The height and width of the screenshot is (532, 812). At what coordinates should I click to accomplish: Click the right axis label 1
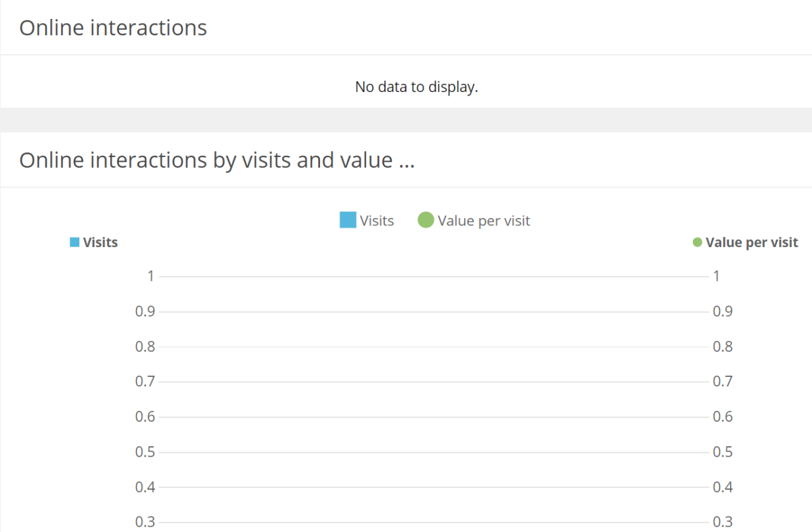[x=715, y=275]
